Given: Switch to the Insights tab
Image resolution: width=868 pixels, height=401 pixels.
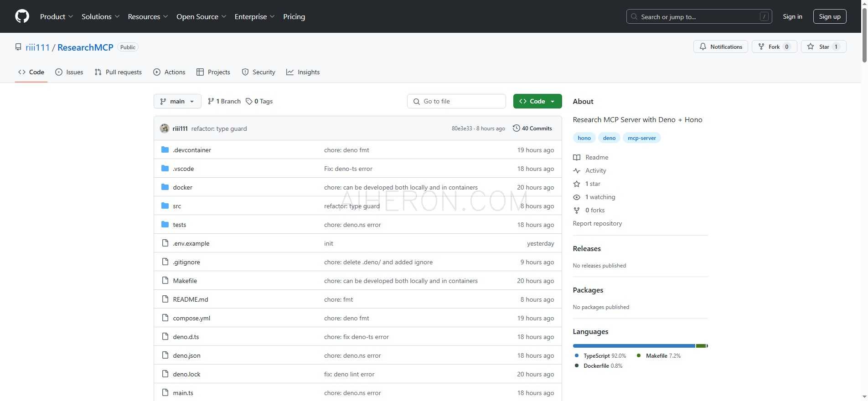Looking at the screenshot, I should [x=303, y=72].
